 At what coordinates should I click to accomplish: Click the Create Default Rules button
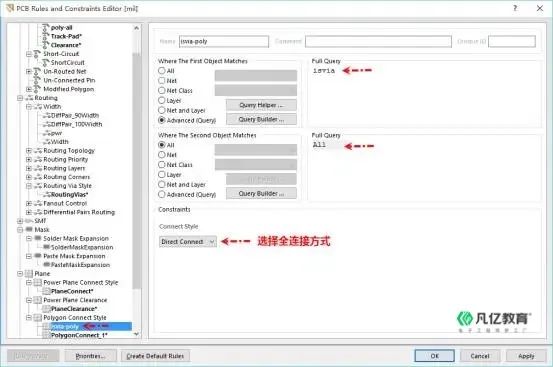click(155, 356)
